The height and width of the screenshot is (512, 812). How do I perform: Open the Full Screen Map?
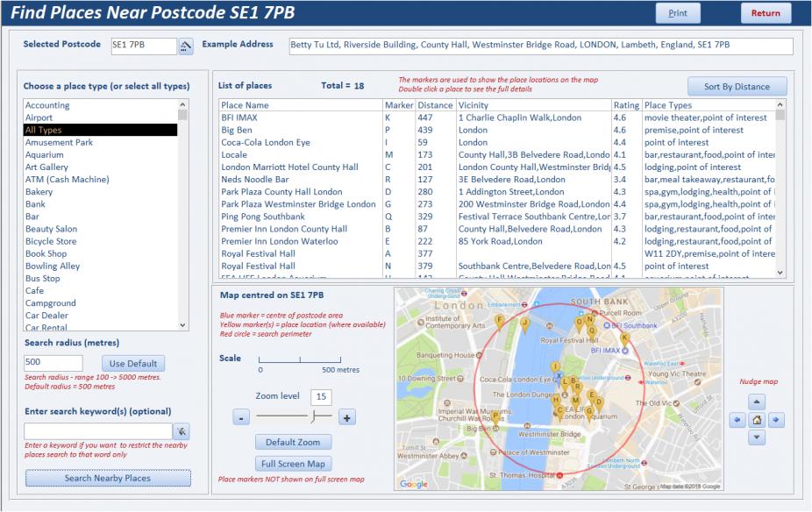[x=293, y=464]
